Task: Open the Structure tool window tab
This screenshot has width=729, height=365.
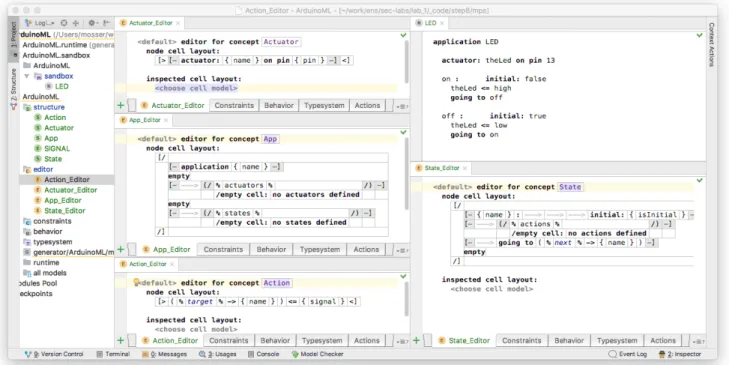Action: click(x=13, y=85)
